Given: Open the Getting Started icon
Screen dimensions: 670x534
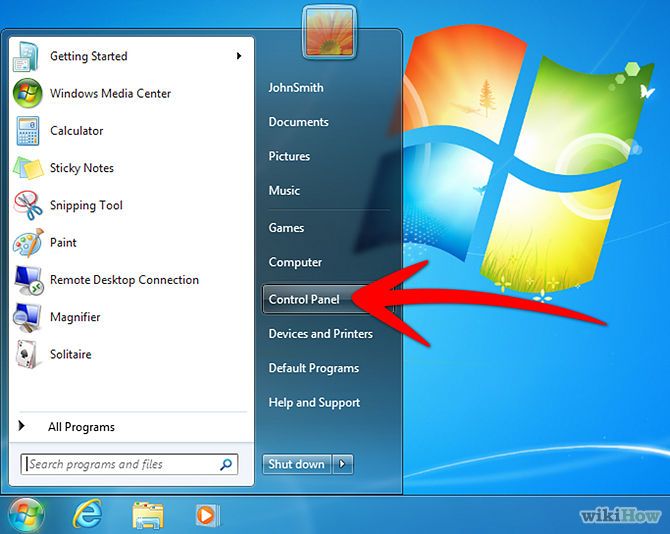Looking at the screenshot, I should click(x=26, y=56).
